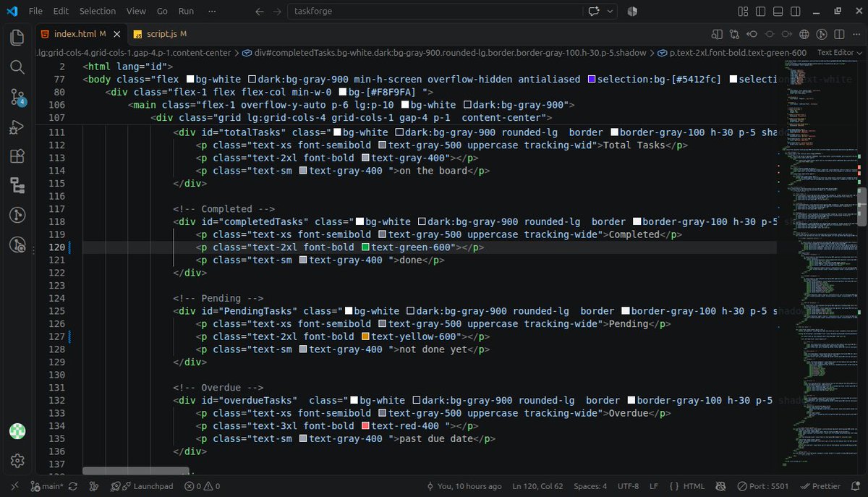Split the editor to the right
This screenshot has height=497, width=868.
pos(839,34)
